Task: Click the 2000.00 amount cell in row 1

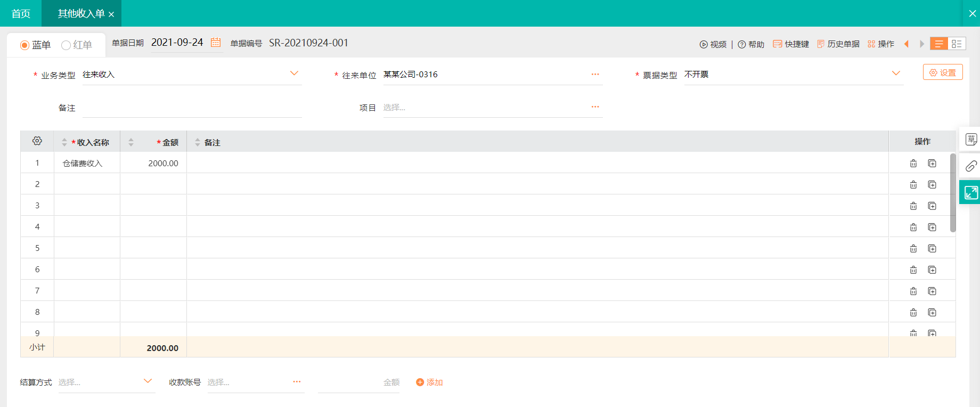Action: point(153,163)
